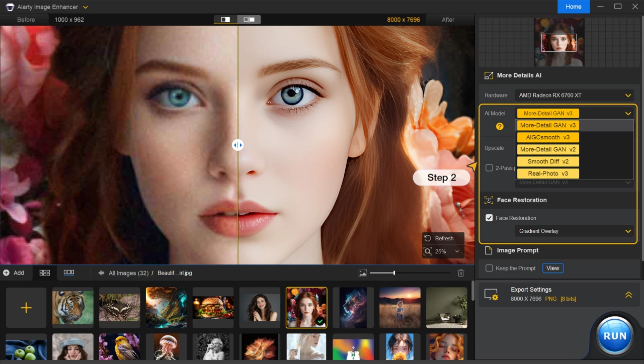Enable Keep the Prompt checkbox
644x364 pixels.
pyautogui.click(x=489, y=268)
